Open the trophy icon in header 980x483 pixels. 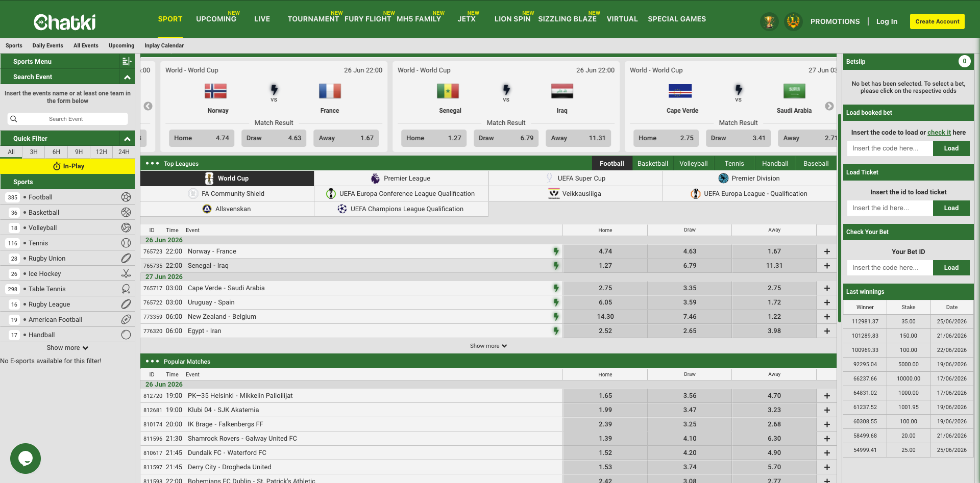(769, 21)
